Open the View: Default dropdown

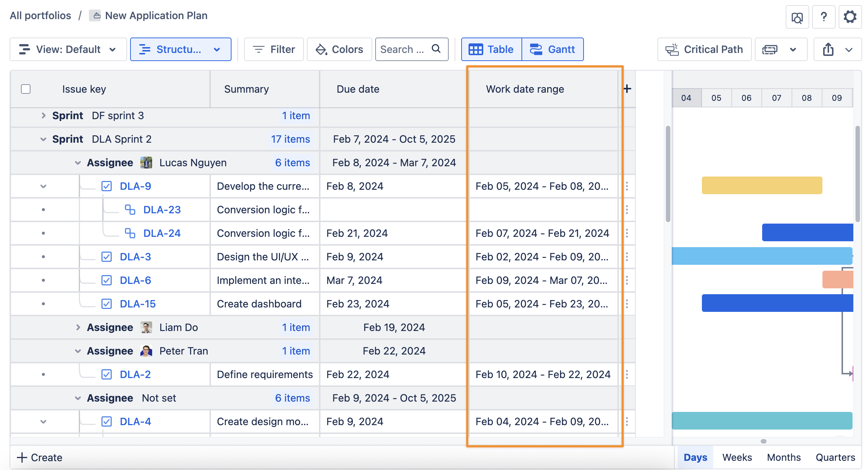[x=68, y=49]
